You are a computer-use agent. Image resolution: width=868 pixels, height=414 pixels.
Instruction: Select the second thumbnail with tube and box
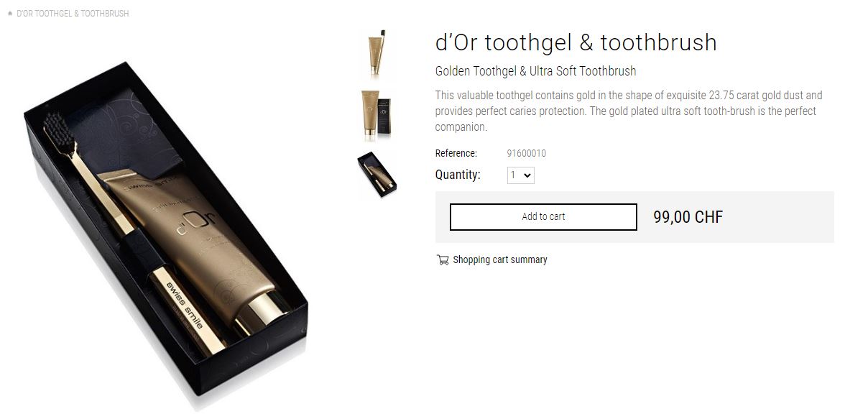[x=377, y=115]
